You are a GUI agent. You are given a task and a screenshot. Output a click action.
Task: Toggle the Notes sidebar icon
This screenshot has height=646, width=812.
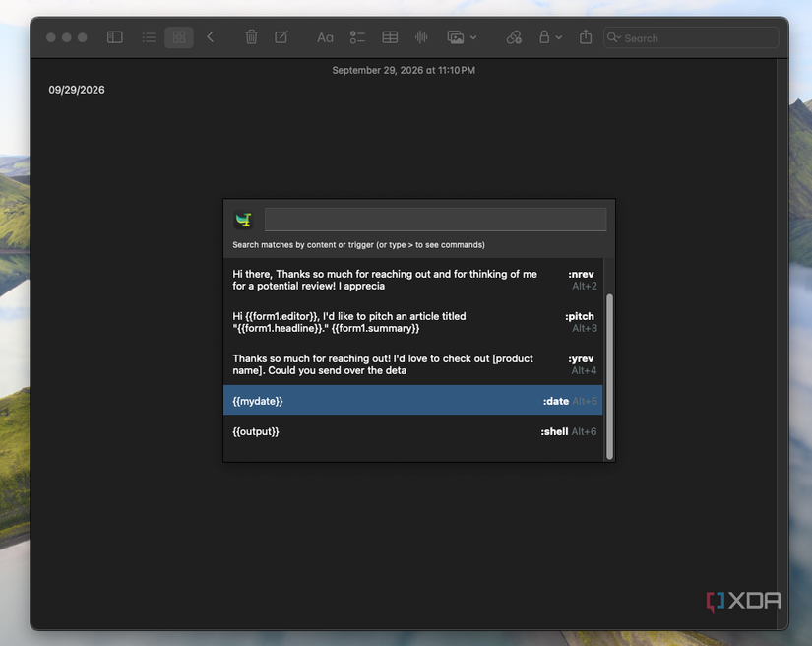[x=114, y=37]
